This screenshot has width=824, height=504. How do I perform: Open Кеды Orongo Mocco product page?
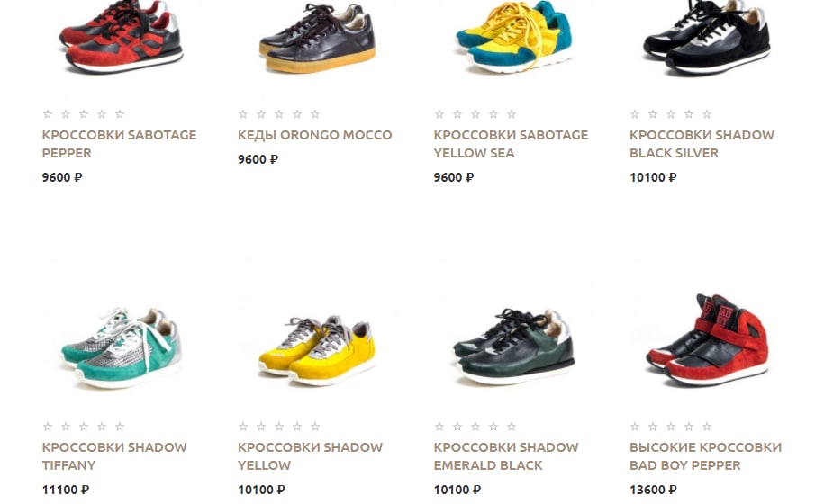[315, 135]
